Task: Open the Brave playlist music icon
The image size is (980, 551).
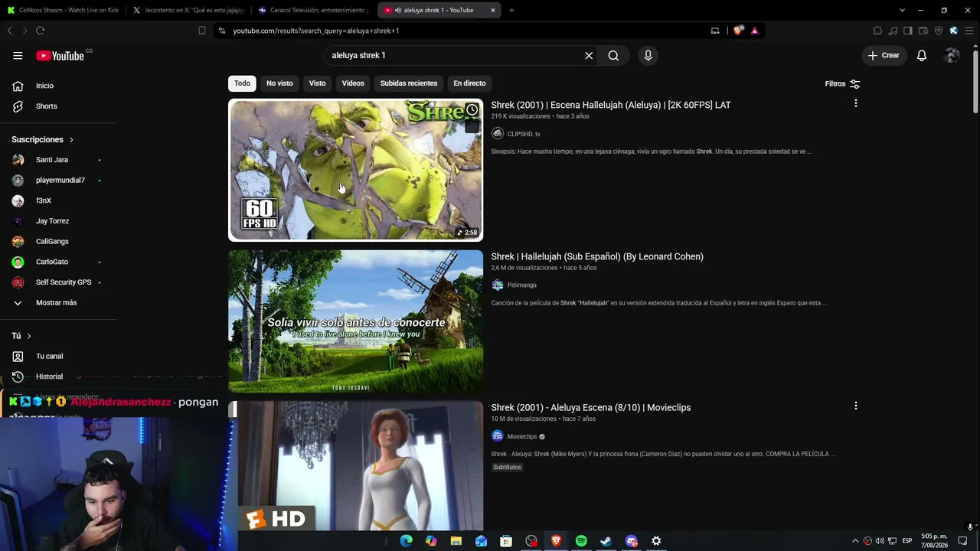Action: 893,31
